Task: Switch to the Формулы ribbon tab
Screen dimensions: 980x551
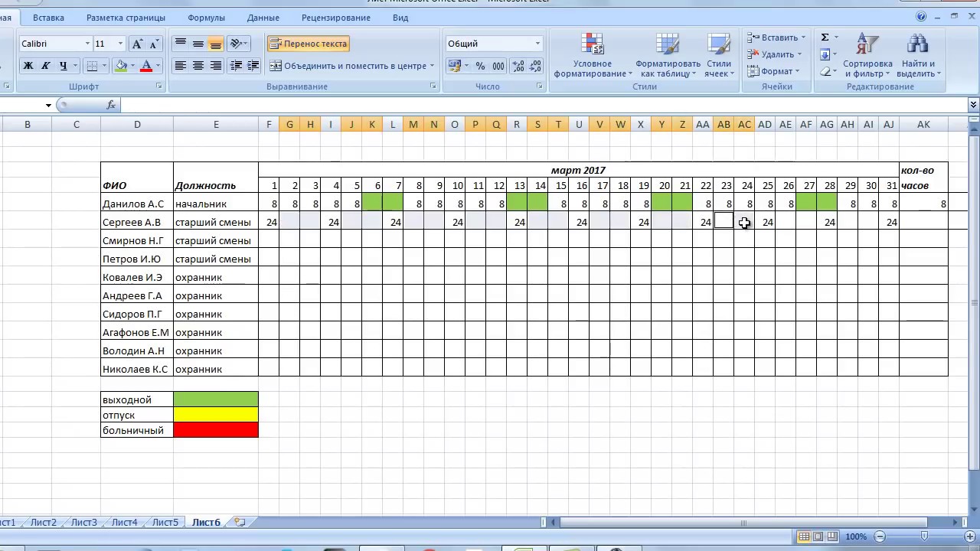Action: pyautogui.click(x=206, y=18)
